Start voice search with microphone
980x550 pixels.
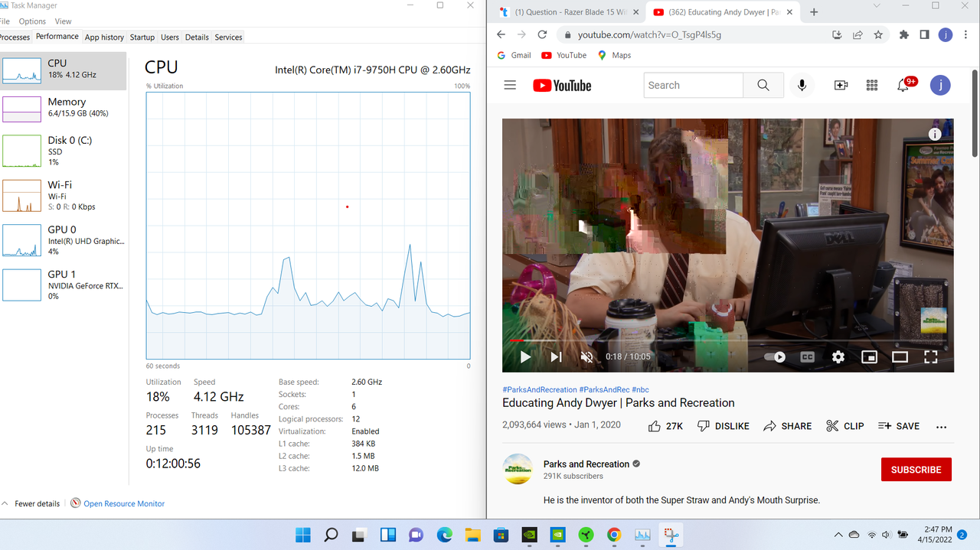point(802,86)
